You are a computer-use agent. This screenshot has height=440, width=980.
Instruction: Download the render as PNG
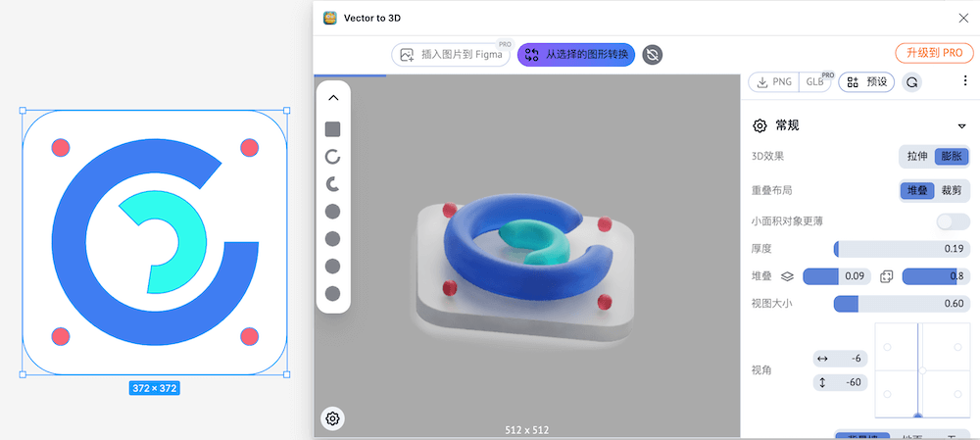pos(774,82)
